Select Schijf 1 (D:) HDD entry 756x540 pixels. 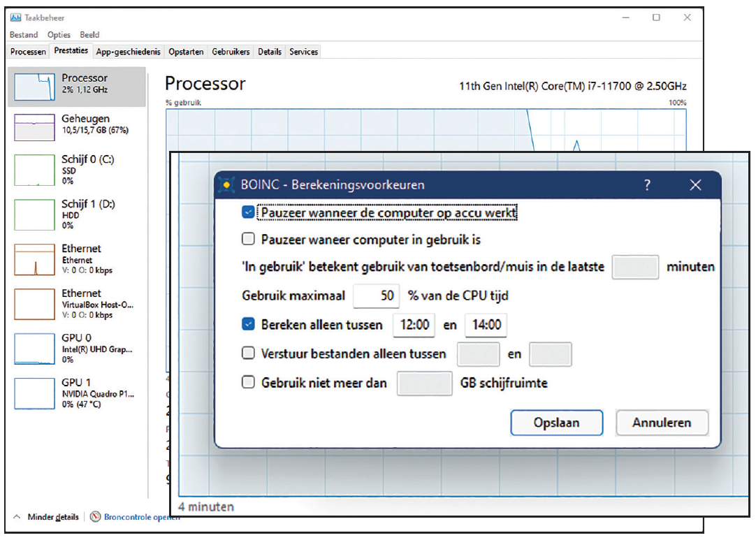(x=77, y=214)
